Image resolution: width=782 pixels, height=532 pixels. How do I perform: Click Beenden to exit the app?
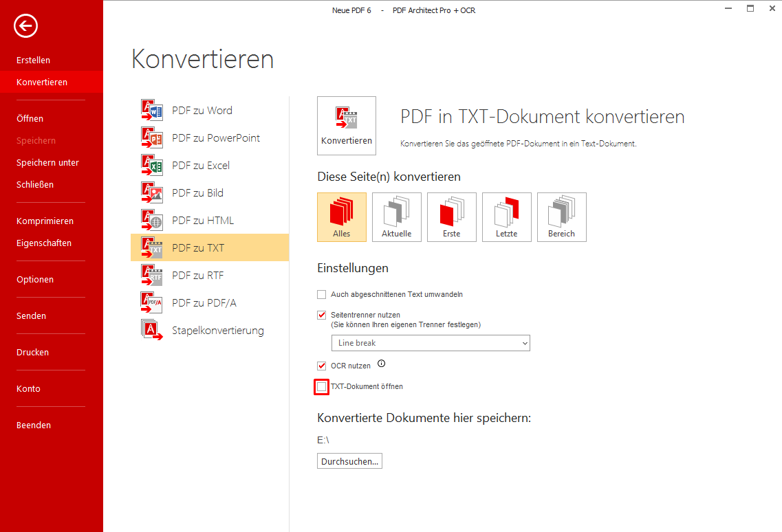pyautogui.click(x=34, y=425)
